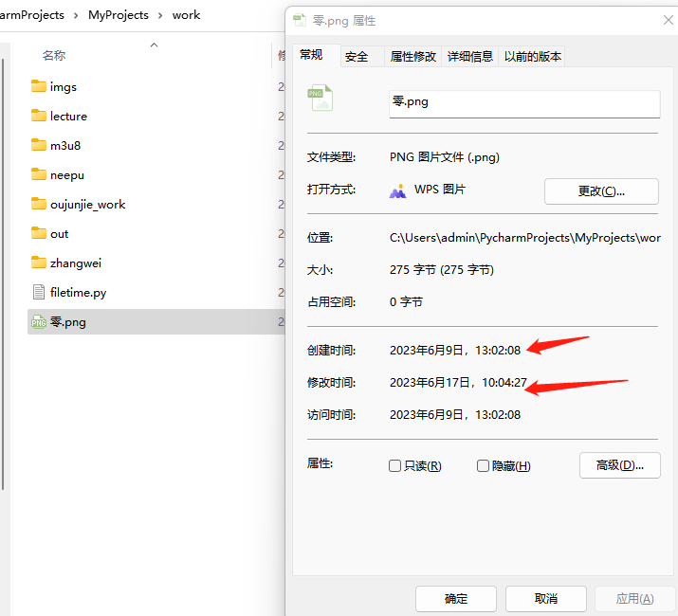The image size is (678, 616).
Task: Toggle the 隐藏 hidden checkbox
Action: (483, 466)
